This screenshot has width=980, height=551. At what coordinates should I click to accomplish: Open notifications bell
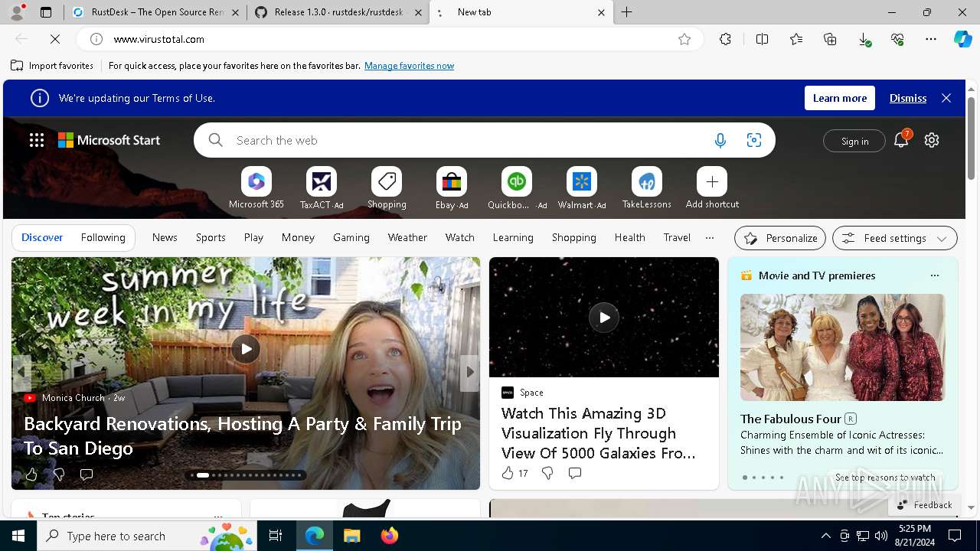(901, 140)
